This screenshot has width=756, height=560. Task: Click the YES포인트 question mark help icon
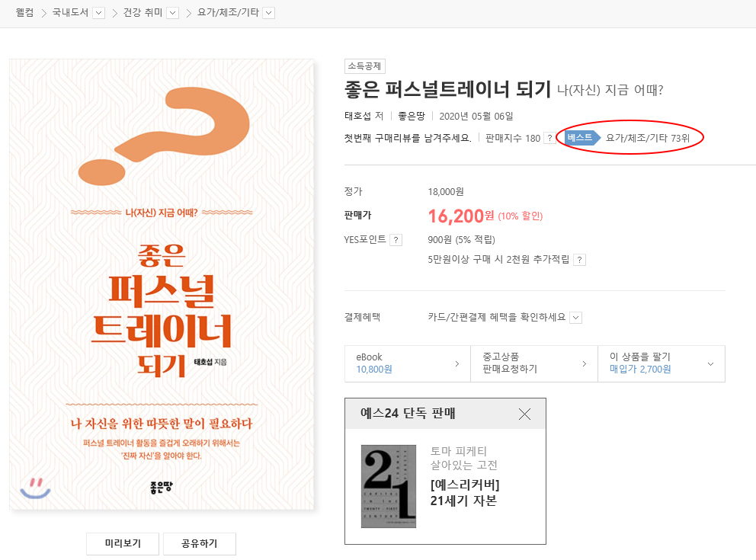(396, 240)
